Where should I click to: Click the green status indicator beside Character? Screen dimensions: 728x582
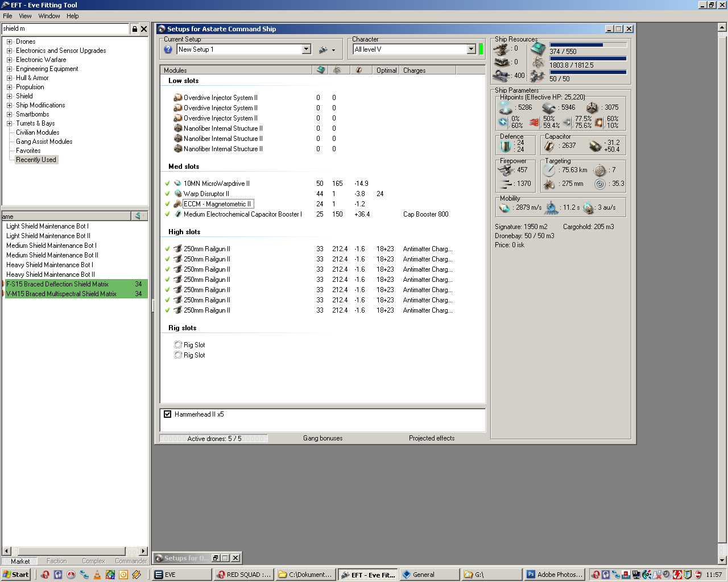tap(481, 49)
